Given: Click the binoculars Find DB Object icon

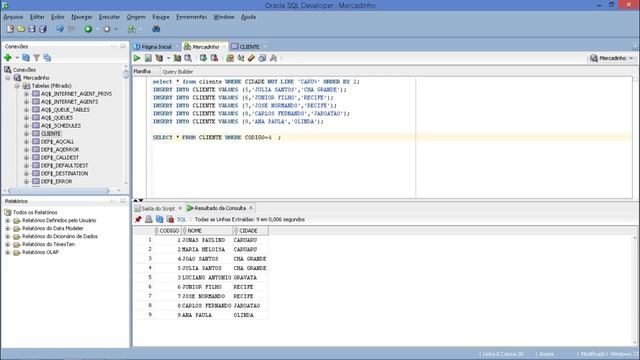Looking at the screenshot, I should point(156,29).
